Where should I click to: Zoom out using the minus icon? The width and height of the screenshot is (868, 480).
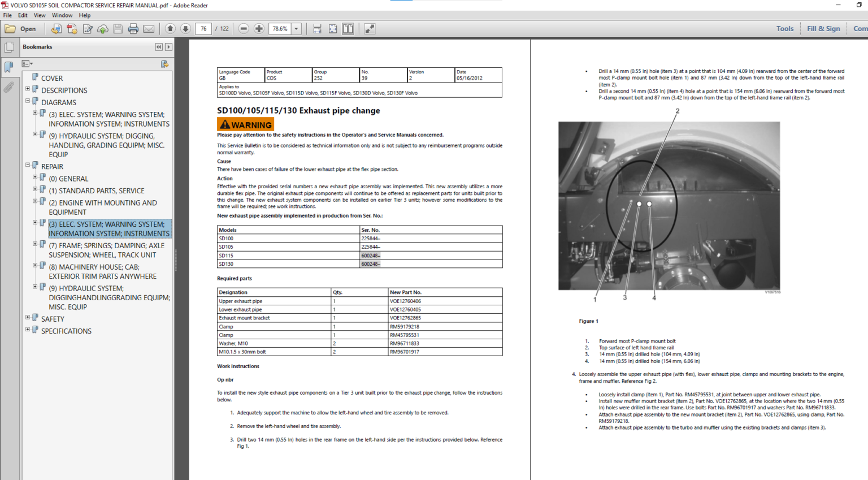(243, 28)
